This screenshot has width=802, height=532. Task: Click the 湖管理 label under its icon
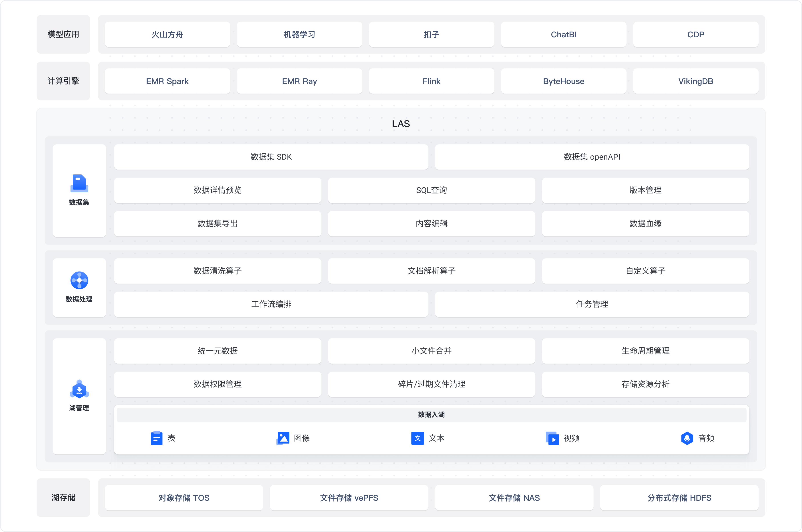79,408
